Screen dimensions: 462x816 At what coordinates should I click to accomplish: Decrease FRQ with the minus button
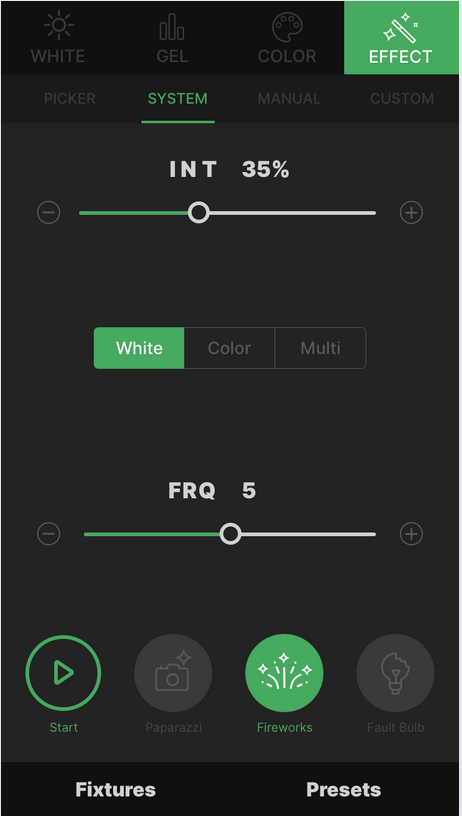pos(48,534)
